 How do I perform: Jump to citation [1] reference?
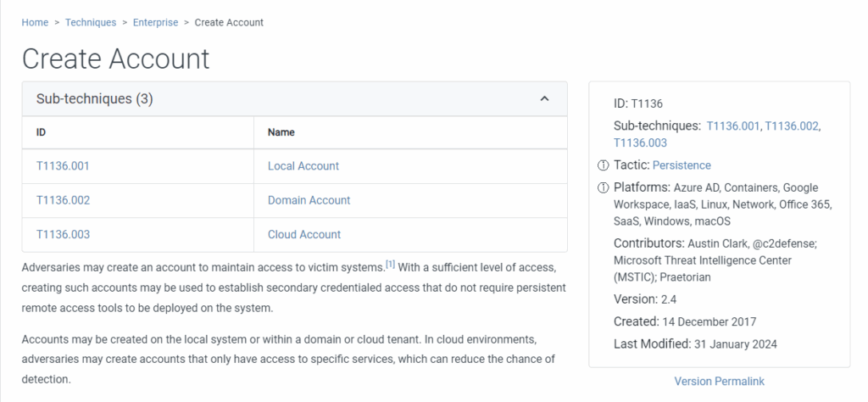(390, 265)
